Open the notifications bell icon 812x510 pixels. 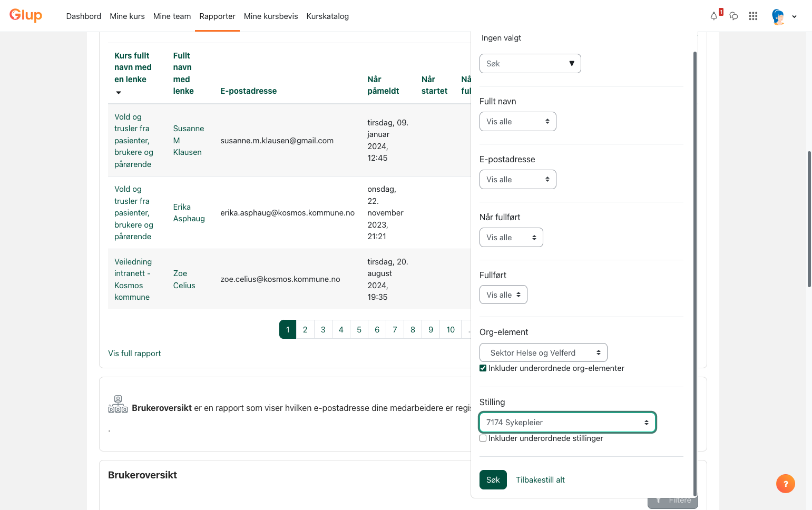click(x=714, y=16)
